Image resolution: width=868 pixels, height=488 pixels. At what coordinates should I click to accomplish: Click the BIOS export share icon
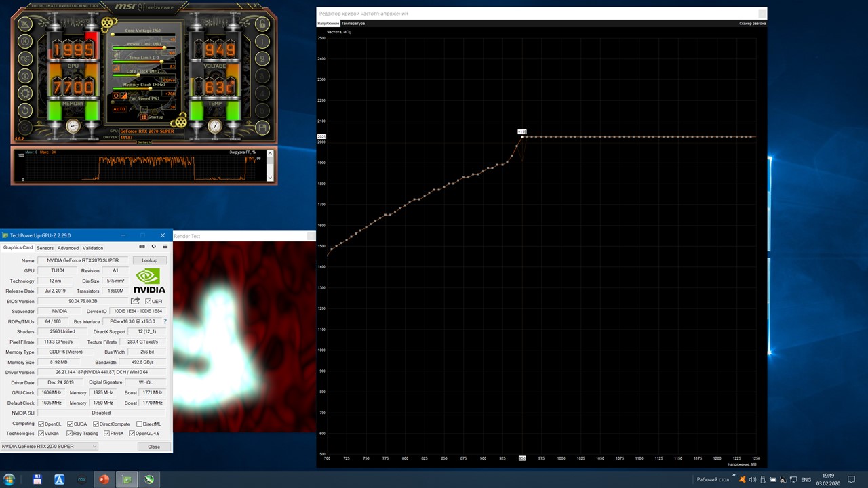pyautogui.click(x=136, y=301)
